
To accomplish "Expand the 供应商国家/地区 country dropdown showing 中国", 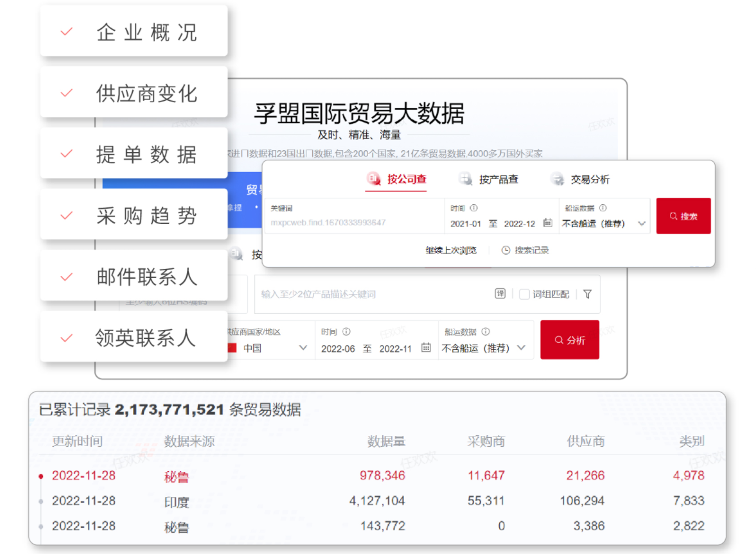I will pyautogui.click(x=303, y=349).
